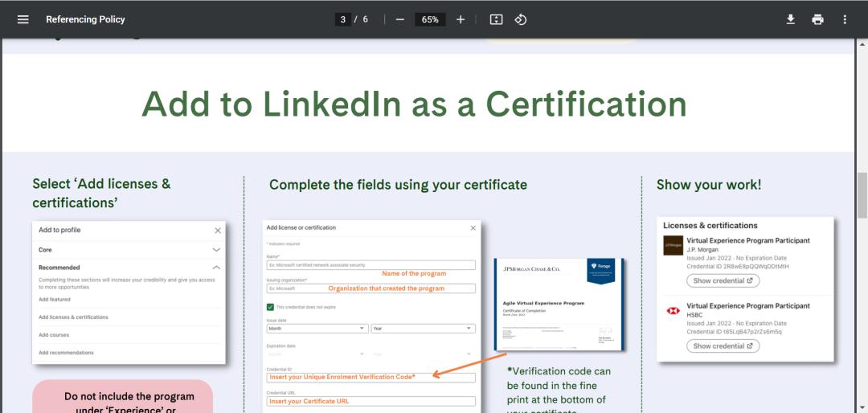Click the J.P. Morgan Show credential button
Screen dimensions: 868x413
pos(723,280)
